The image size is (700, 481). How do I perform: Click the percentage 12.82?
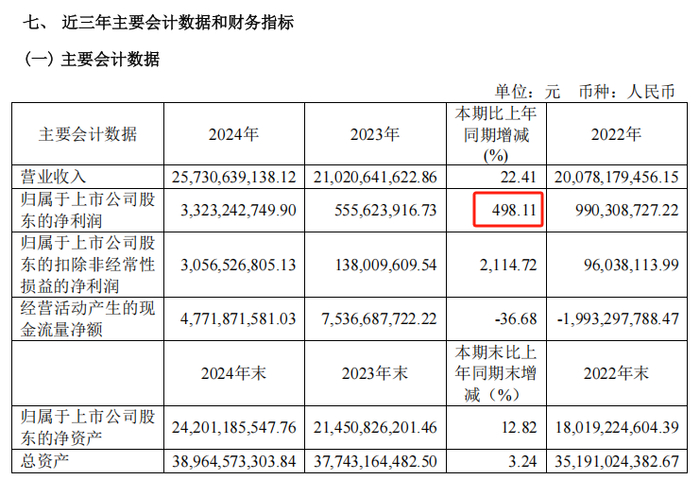click(x=519, y=427)
